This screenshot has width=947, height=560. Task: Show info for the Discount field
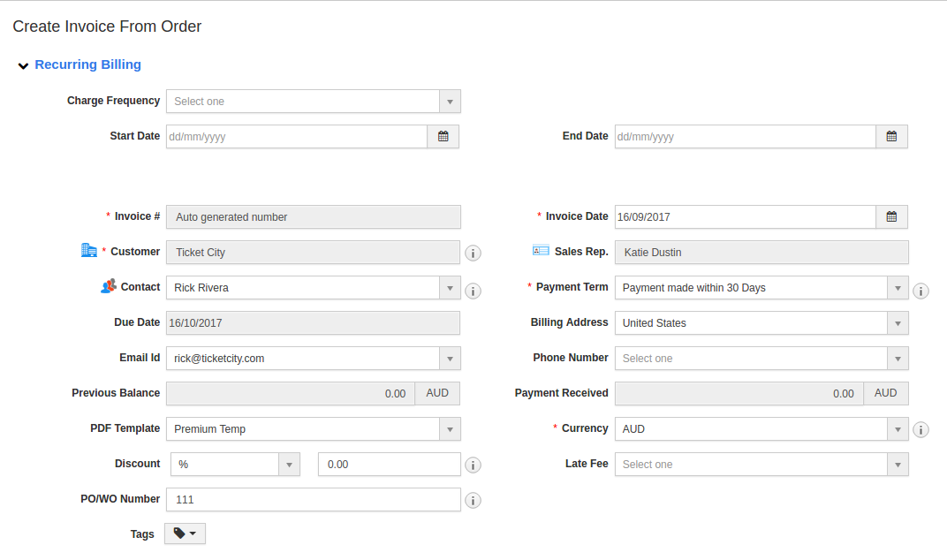tap(473, 465)
